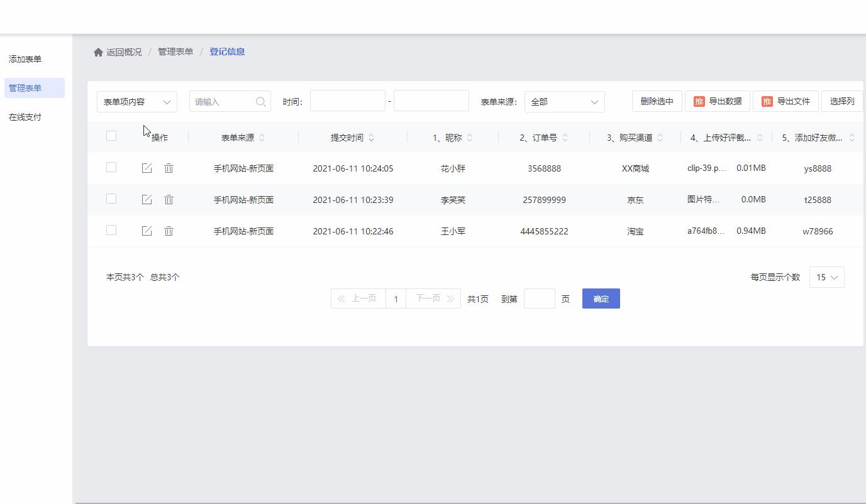
Task: Expand the 表单来源 全部 dropdown
Action: [x=564, y=102]
